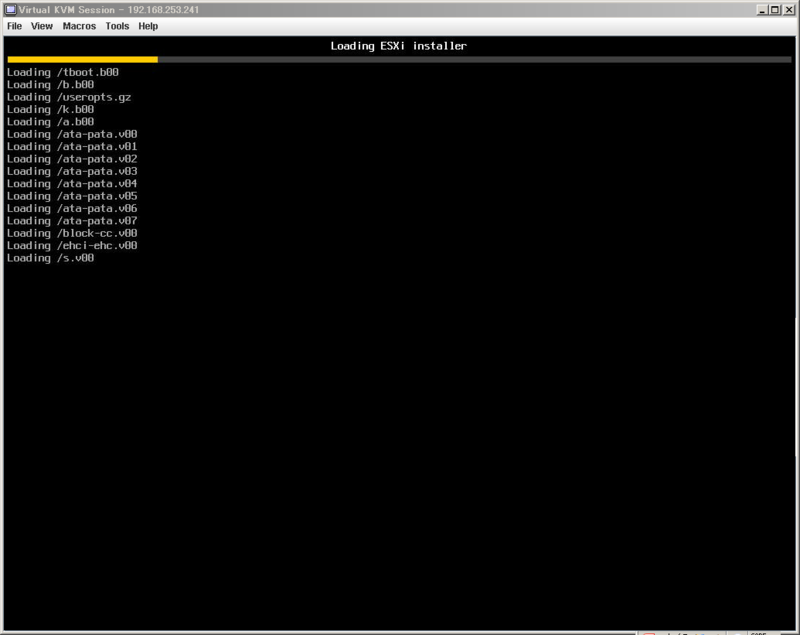Click the 'Loading /ata-pata.v00' line
The image size is (800, 635).
point(72,134)
